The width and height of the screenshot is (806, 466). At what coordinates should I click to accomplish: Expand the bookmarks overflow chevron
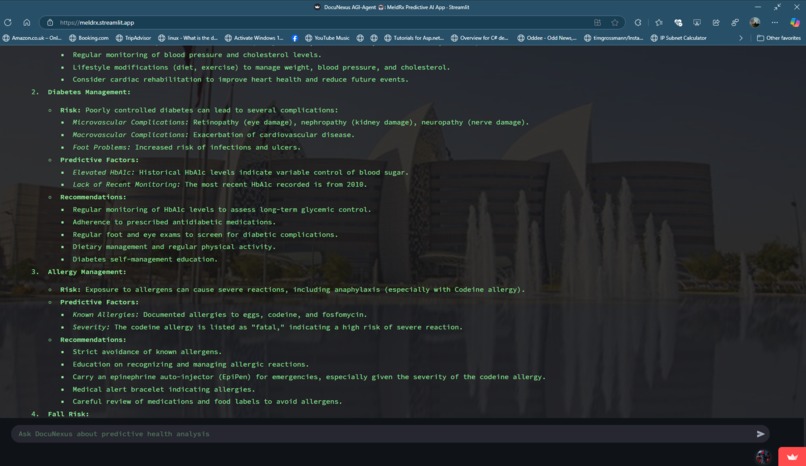pyautogui.click(x=741, y=38)
